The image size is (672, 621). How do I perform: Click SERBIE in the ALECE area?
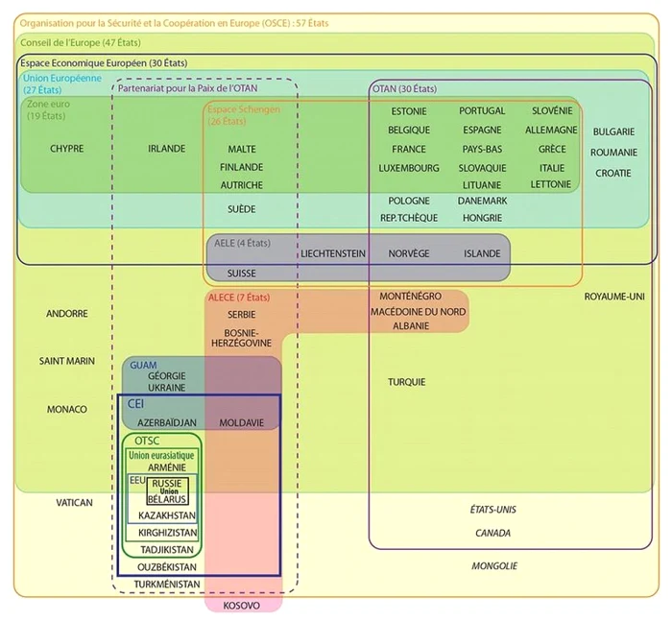tap(242, 315)
